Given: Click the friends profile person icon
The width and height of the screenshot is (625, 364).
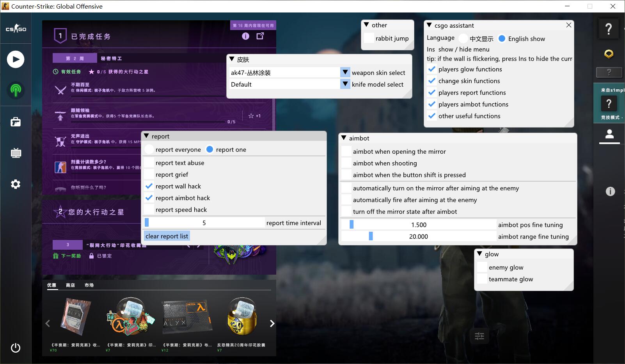Looking at the screenshot, I should click(609, 135).
